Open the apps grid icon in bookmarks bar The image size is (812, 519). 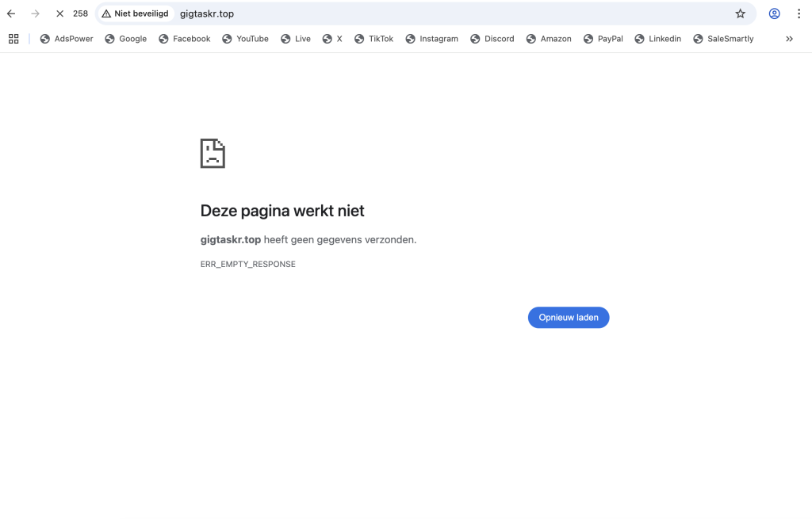[13, 39]
